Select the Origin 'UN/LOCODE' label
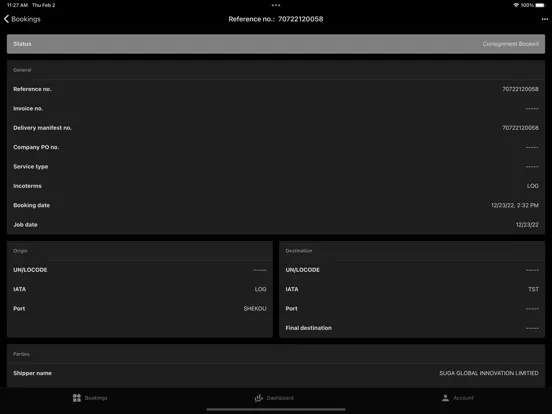The image size is (552, 414). (30, 270)
